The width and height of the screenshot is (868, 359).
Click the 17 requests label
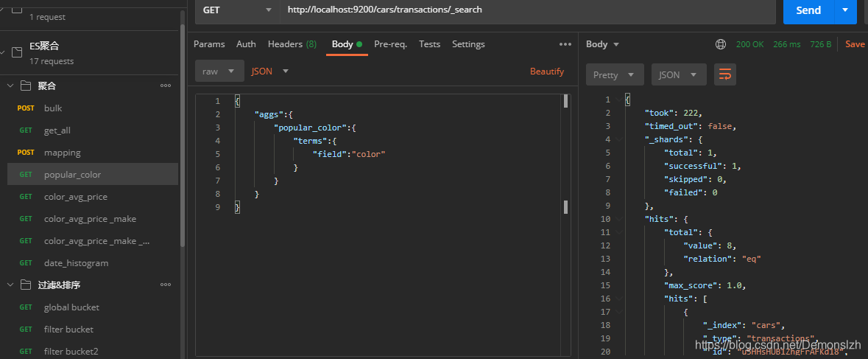click(x=52, y=61)
